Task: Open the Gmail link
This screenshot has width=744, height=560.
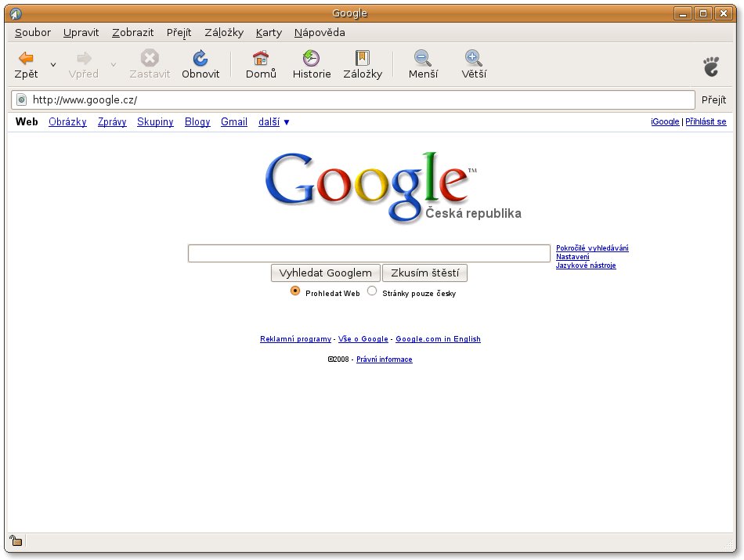Action: pyautogui.click(x=234, y=122)
